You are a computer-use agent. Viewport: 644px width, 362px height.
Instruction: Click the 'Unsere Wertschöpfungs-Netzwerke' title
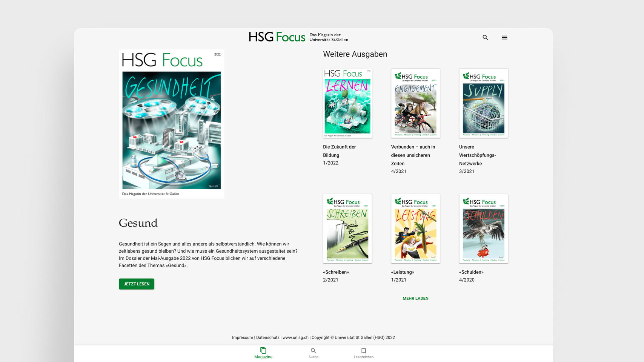click(478, 155)
